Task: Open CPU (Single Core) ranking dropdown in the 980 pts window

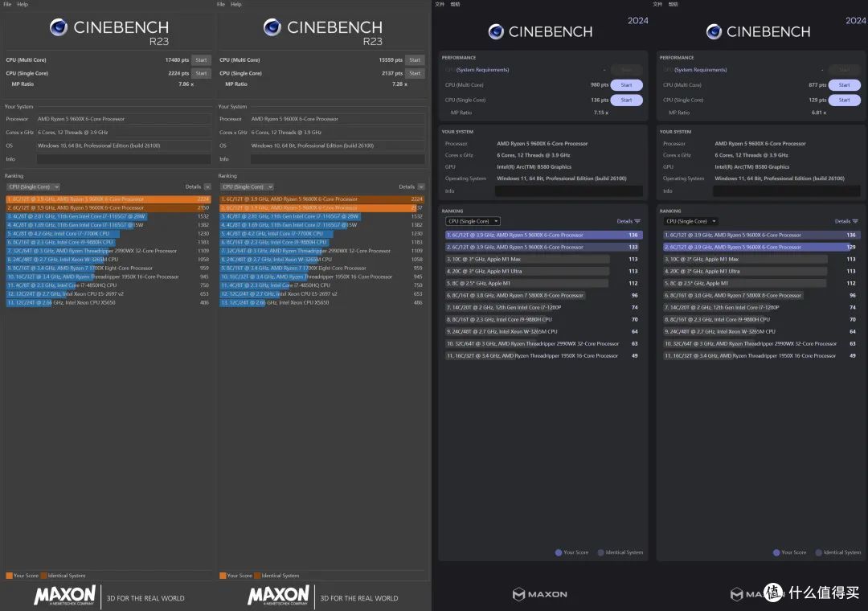Action: tap(473, 221)
